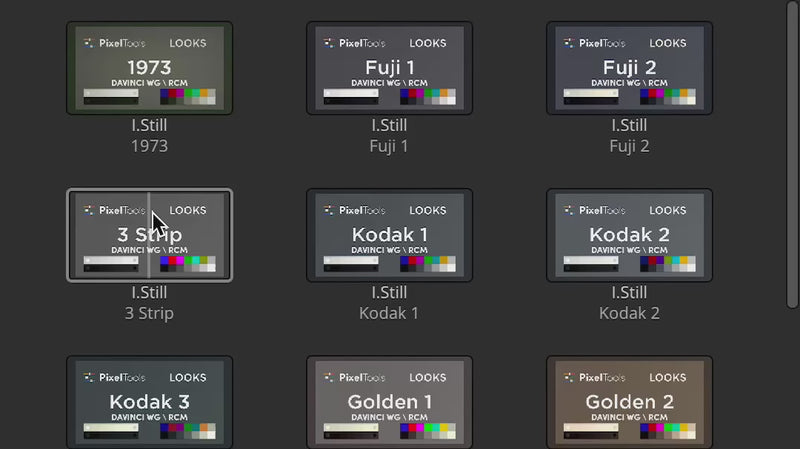Click the 'I.Still' text above the 3 Strip label

click(149, 292)
